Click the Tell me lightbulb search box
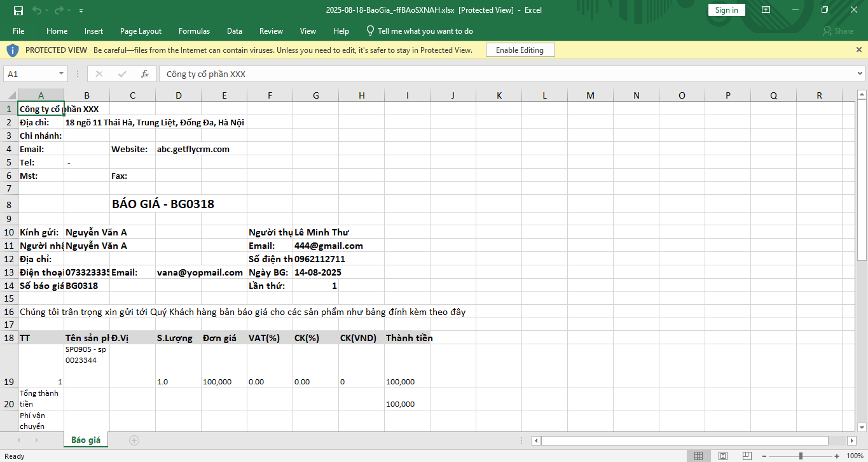The height and width of the screenshot is (462, 868). [x=420, y=31]
